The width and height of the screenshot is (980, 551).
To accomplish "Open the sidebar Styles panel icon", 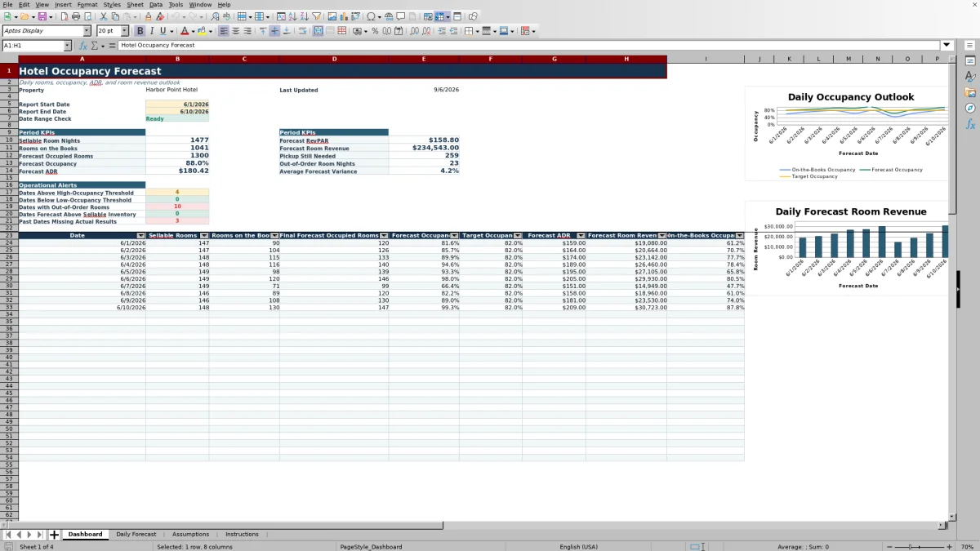I will 970,76.
